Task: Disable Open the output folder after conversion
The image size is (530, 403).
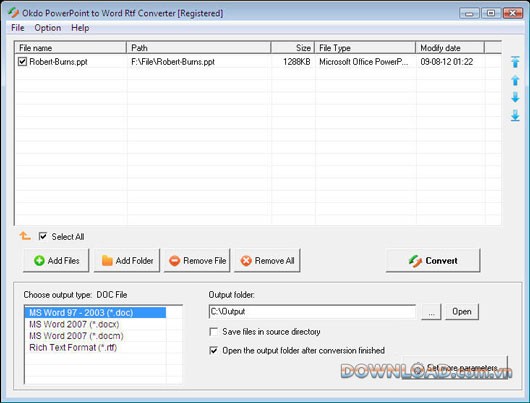Action: pyautogui.click(x=214, y=350)
